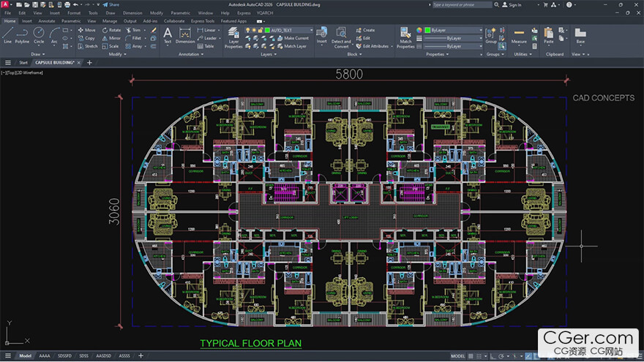644x362 pixels.
Task: Click the Mirror tool in Modify
Action: 111,38
